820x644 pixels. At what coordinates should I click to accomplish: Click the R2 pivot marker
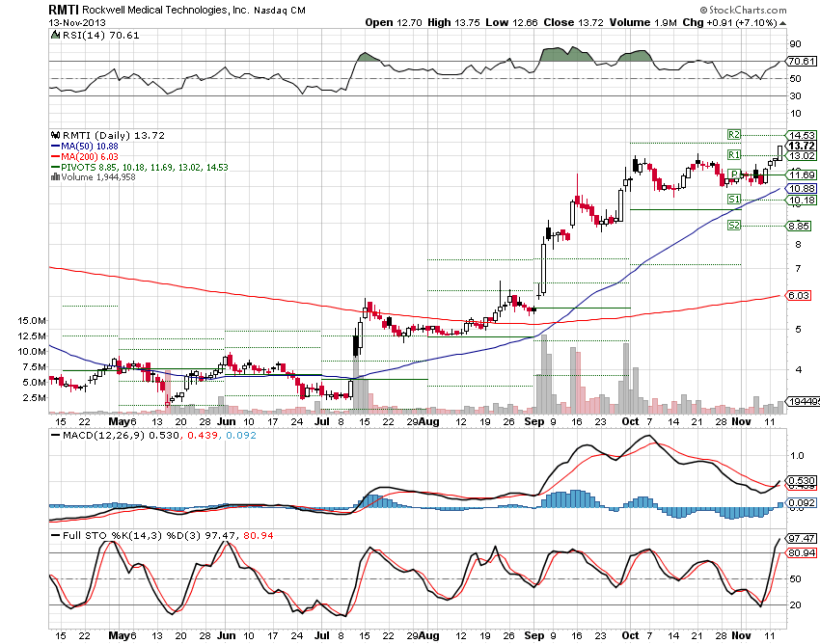(x=734, y=134)
